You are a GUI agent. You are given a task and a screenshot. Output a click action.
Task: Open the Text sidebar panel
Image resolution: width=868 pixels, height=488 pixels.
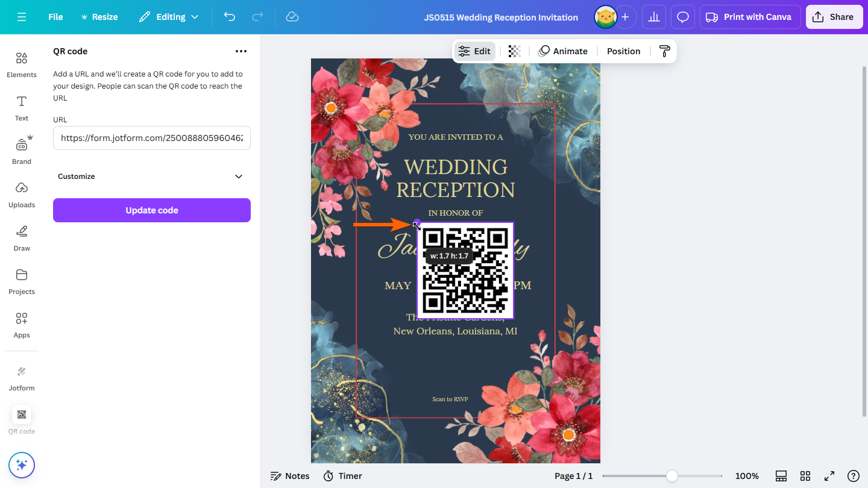coord(22,108)
